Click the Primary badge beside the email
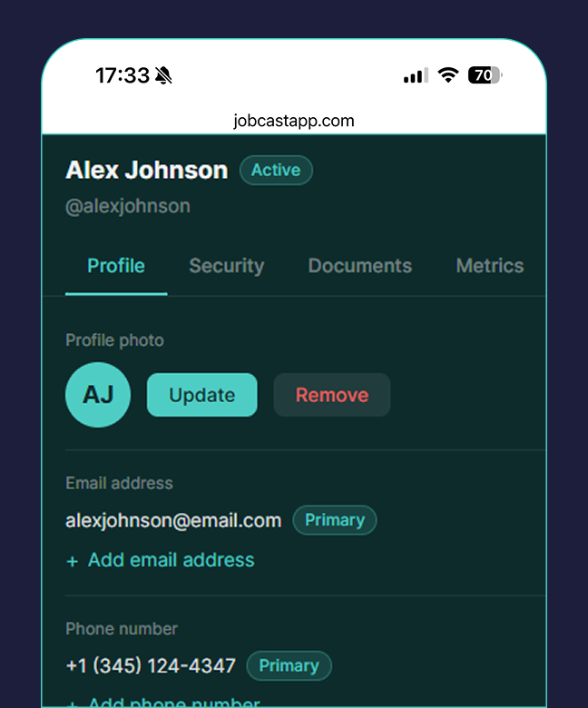The height and width of the screenshot is (708, 588). 335,520
